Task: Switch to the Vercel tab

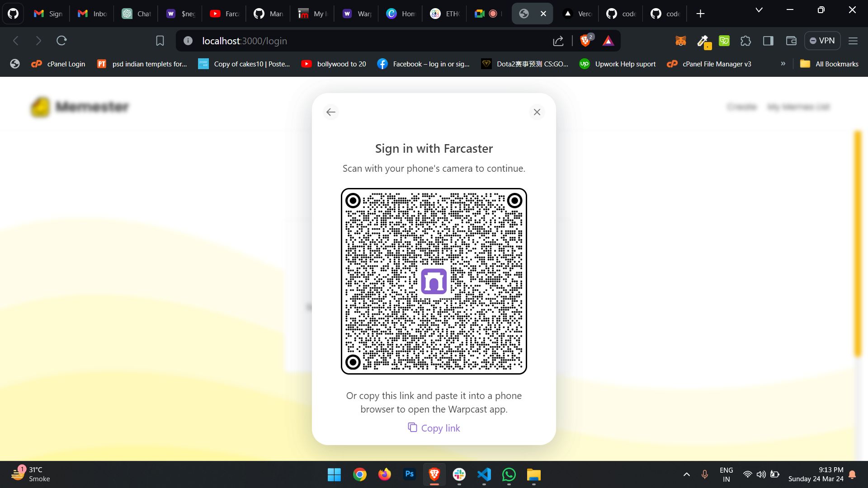Action: [576, 14]
